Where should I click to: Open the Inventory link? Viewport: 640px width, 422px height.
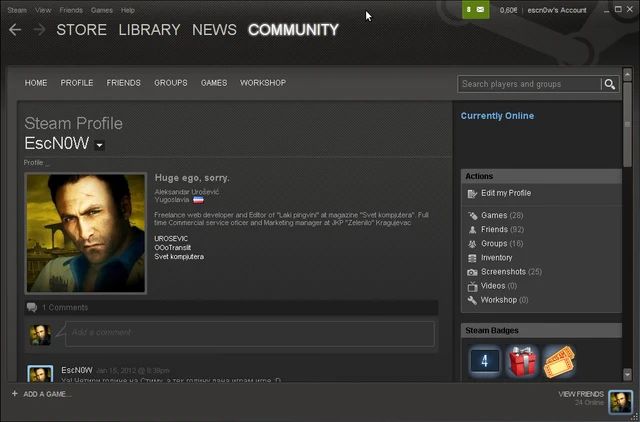(496, 258)
